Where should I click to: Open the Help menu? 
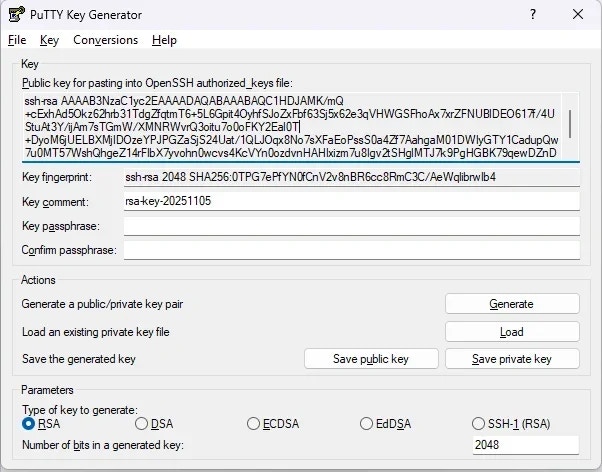click(x=164, y=40)
